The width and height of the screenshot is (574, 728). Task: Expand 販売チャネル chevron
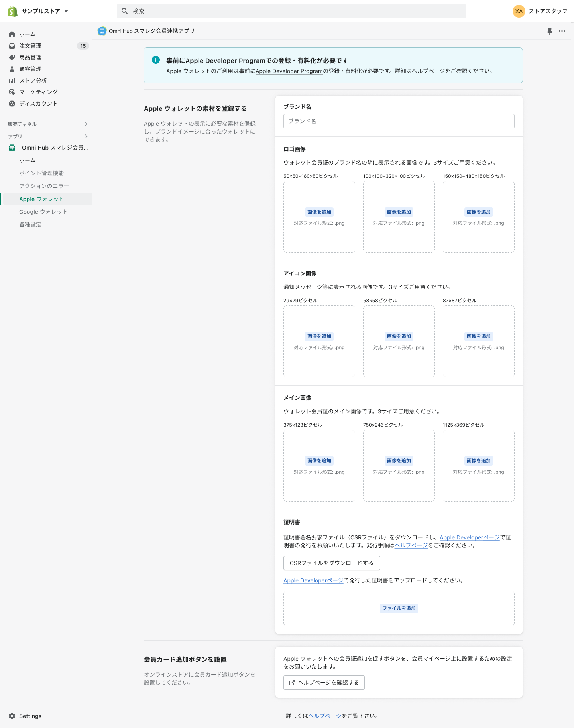pyautogui.click(x=86, y=124)
